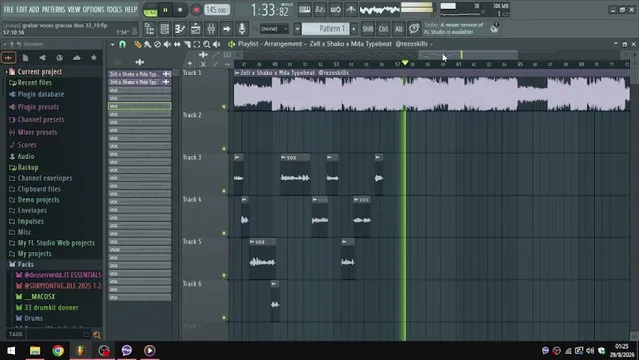Select the slice tool in playlist toolbar

[x=187, y=44]
